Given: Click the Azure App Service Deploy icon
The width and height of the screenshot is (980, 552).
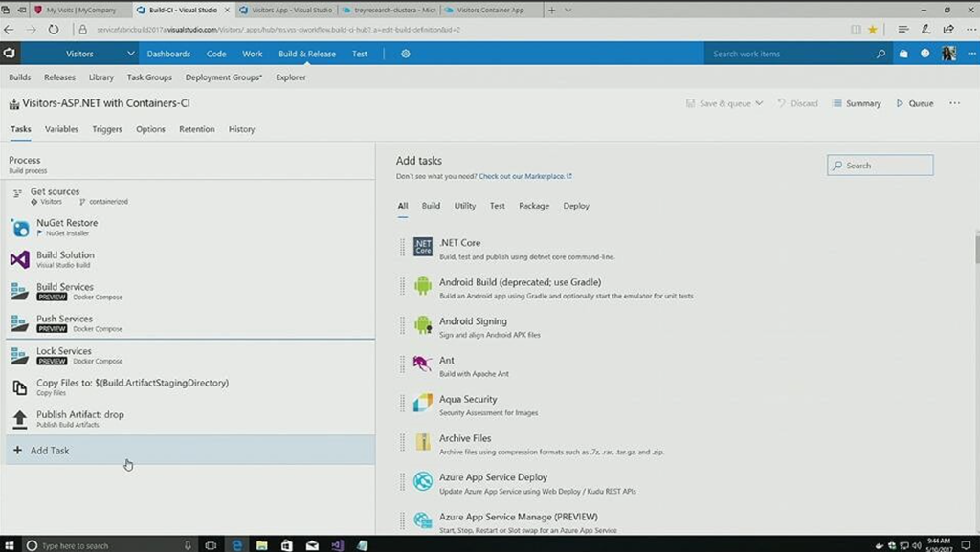Looking at the screenshot, I should point(423,481).
